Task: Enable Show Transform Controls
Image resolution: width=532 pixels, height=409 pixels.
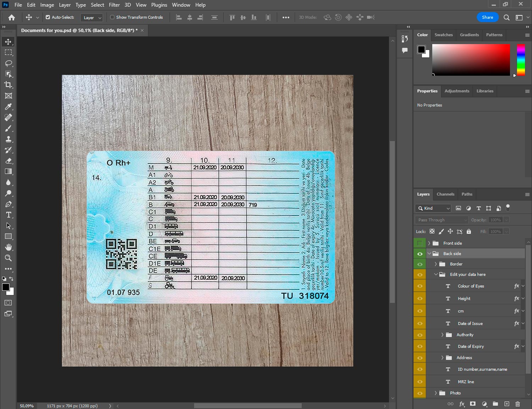Action: tap(112, 17)
